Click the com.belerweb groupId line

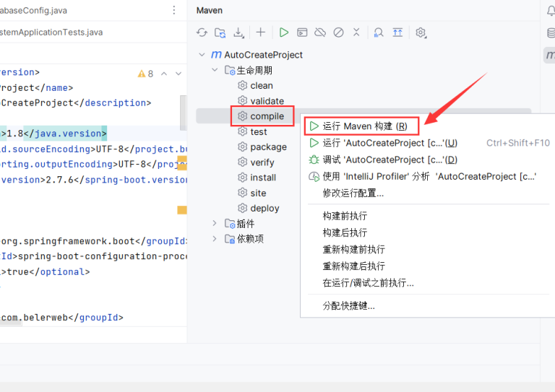(x=61, y=318)
